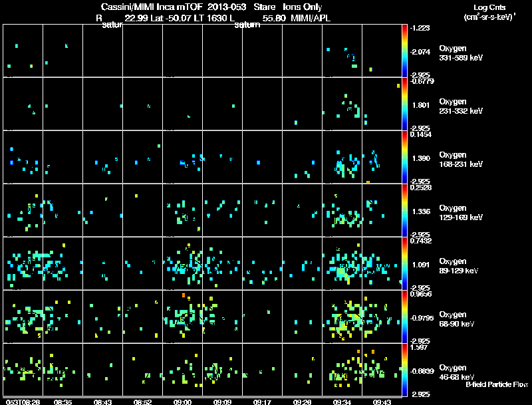The width and height of the screenshot is (532, 405).
Task: Select the 'Oxygen 231-332 keV' label
Action: coord(461,106)
